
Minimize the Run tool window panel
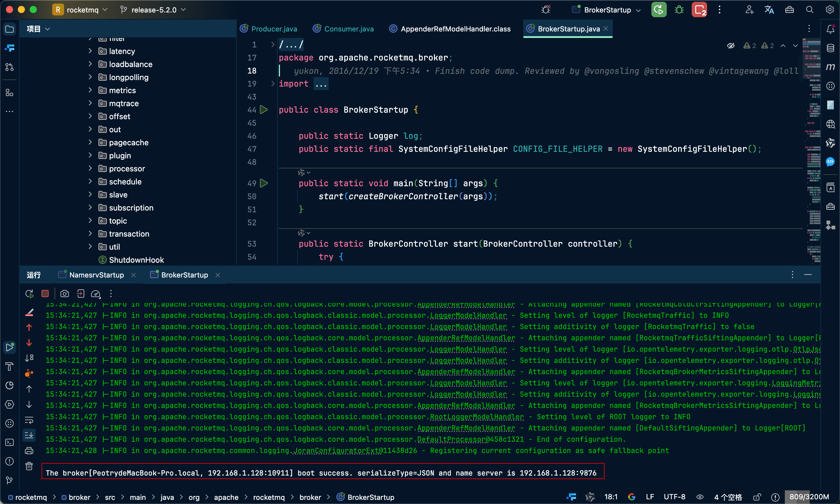tap(808, 275)
